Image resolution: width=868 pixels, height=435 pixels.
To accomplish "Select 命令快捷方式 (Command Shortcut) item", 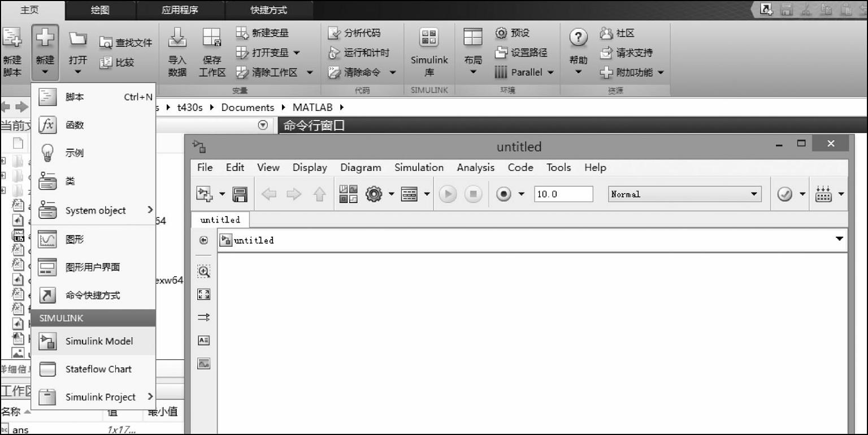I will (x=93, y=295).
